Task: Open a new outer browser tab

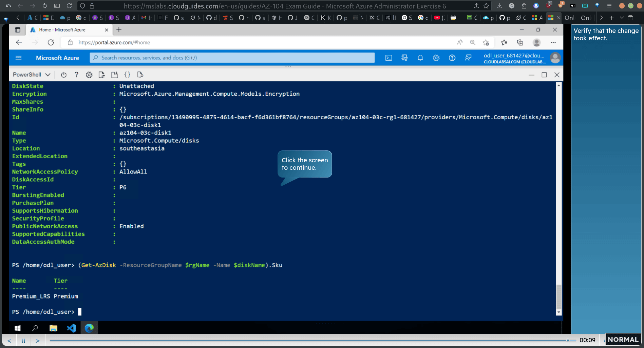Action: pyautogui.click(x=611, y=18)
